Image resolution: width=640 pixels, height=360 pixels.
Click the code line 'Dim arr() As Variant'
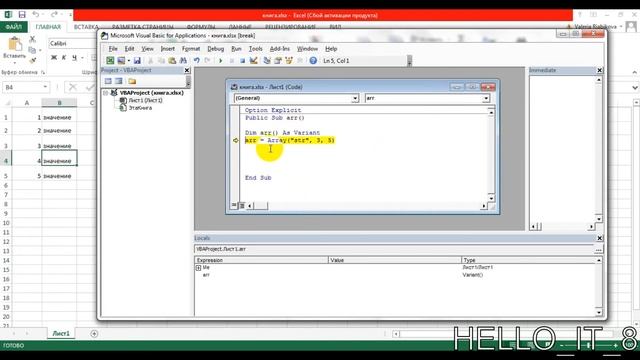(x=282, y=133)
